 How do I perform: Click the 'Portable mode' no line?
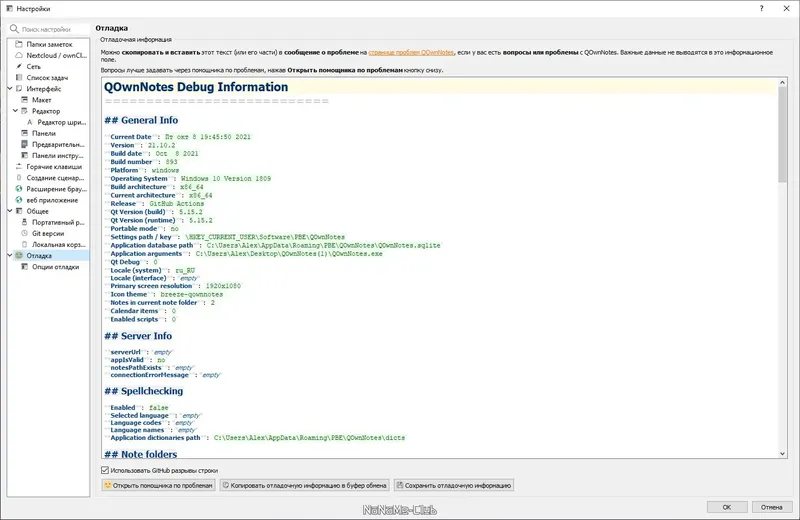pos(143,229)
